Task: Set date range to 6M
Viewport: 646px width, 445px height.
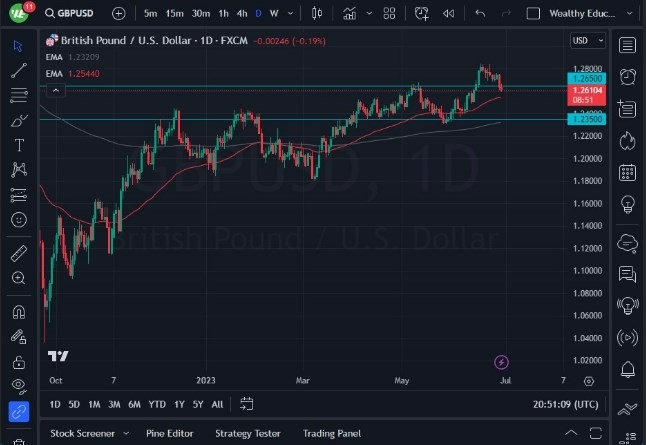Action: 134,405
